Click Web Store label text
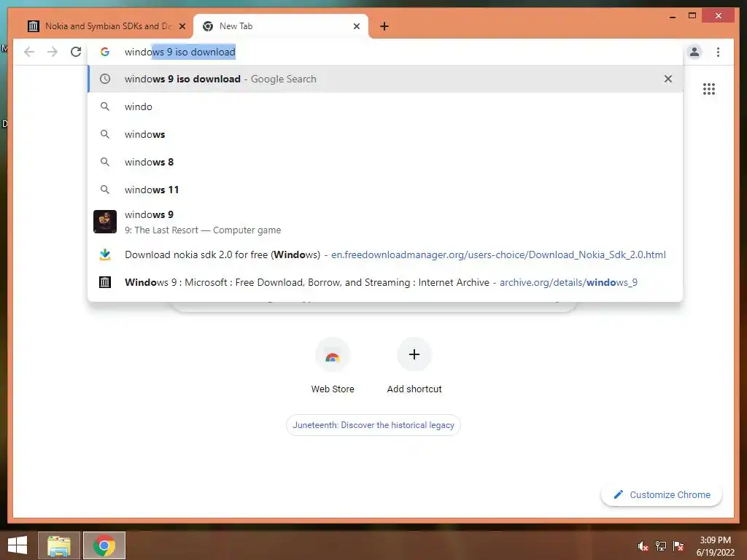Image resolution: width=747 pixels, height=560 pixels. (x=333, y=389)
